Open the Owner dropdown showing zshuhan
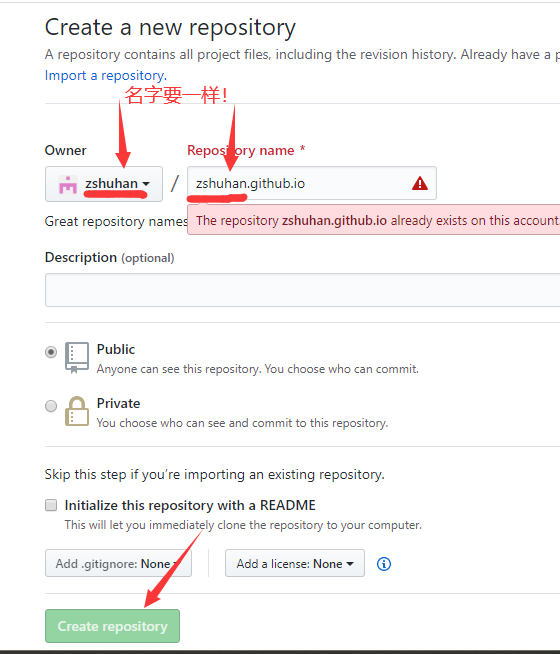The image size is (560, 654). (x=104, y=184)
